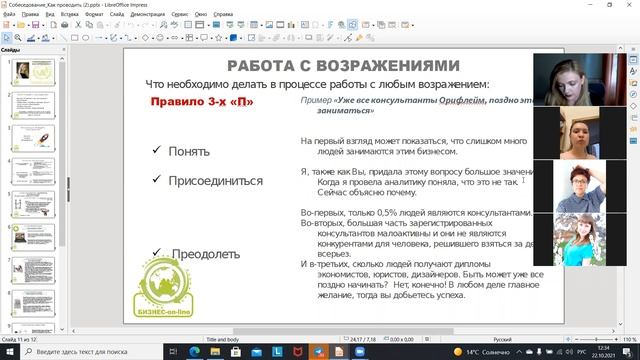Screen dimensions: 640x360
Task: Expand the Block Arrows dropdown
Action: (x=181, y=38)
